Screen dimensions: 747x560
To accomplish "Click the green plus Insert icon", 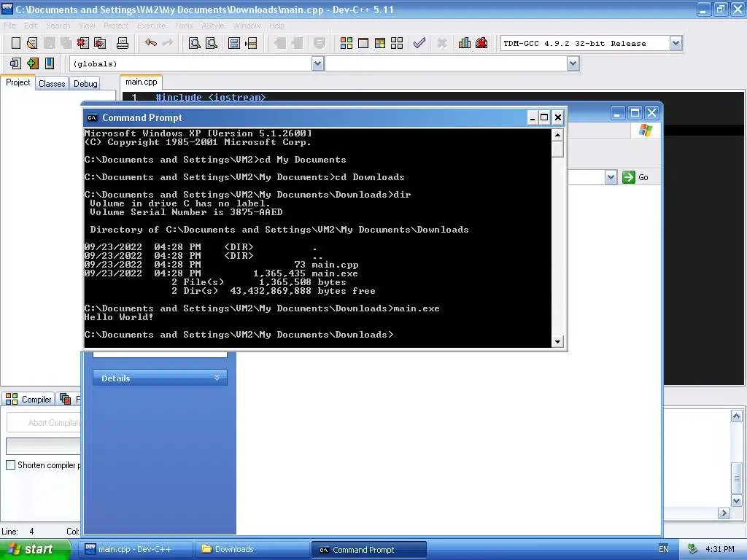I will (32, 63).
